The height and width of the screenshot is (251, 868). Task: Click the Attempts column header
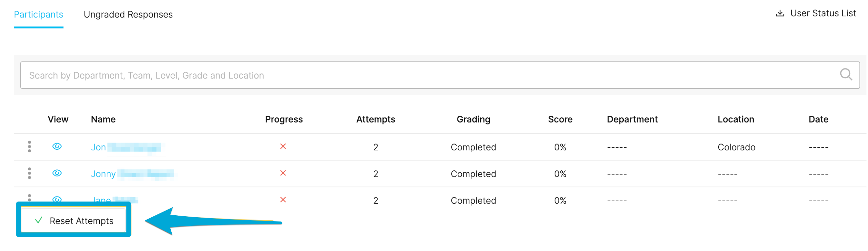(x=376, y=120)
